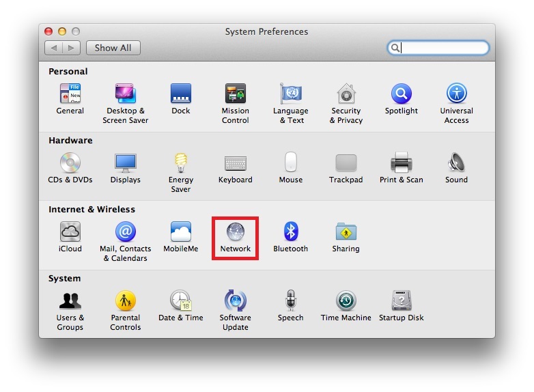
Task: Select the Startup Disk icon
Action: point(401,301)
